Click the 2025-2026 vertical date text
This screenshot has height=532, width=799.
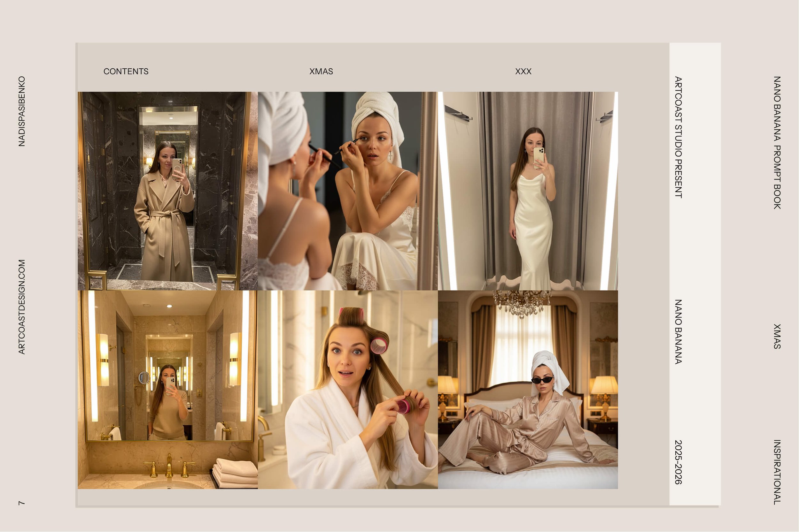click(x=678, y=462)
